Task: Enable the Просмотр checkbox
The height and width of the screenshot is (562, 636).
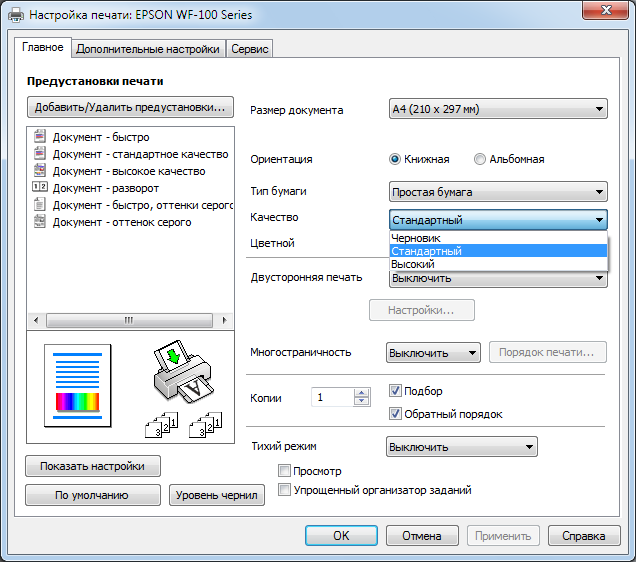Action: coord(284,471)
